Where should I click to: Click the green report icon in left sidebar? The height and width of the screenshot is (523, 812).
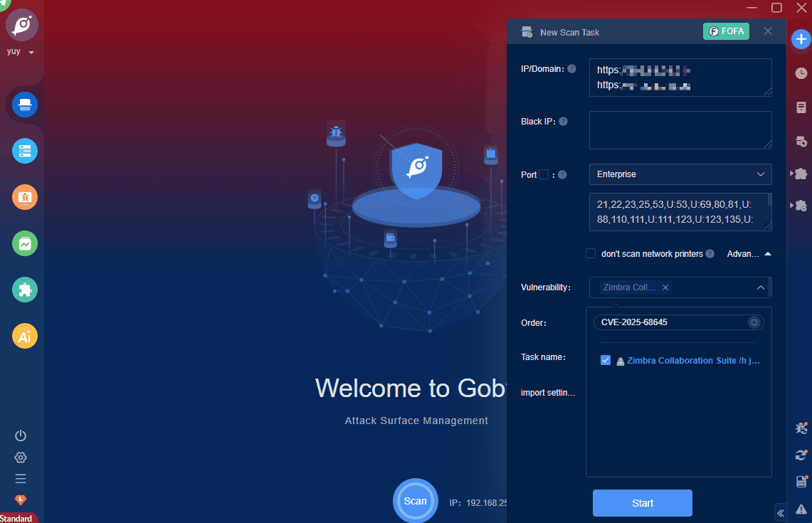point(24,243)
